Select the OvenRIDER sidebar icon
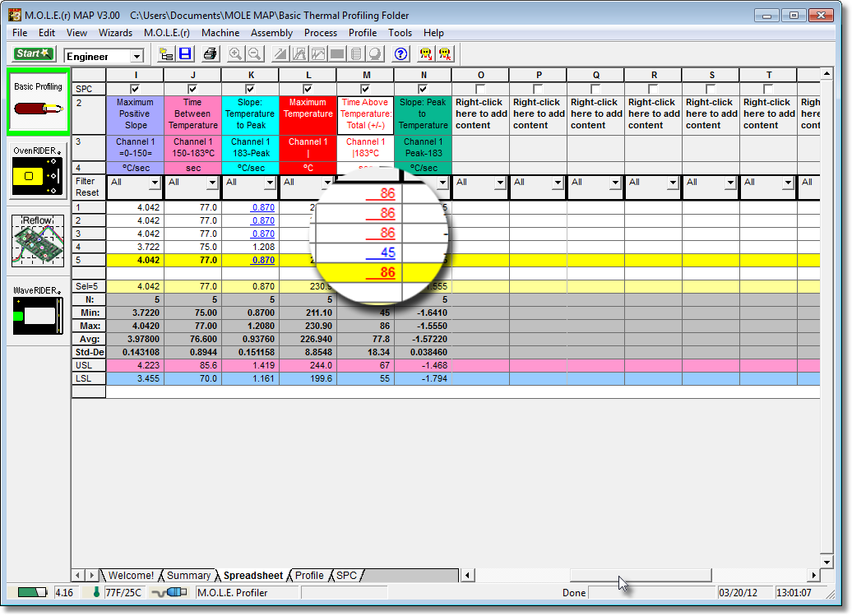Viewport: 852px width, 616px height. [x=38, y=170]
